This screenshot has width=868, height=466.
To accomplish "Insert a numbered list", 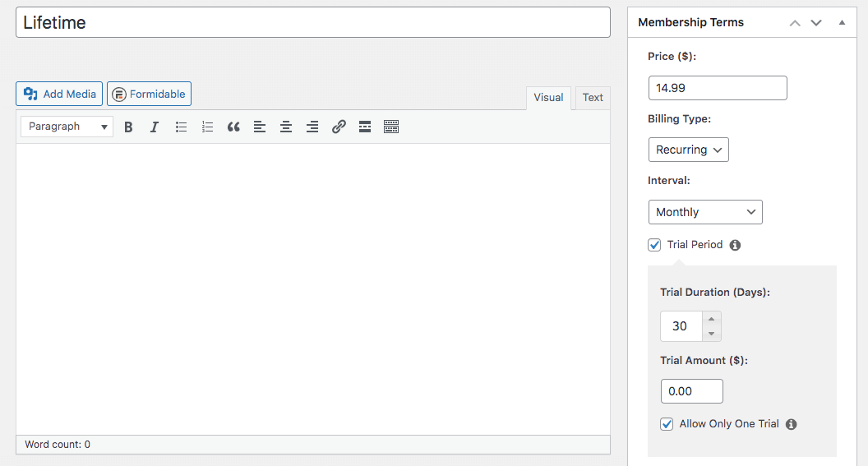I will [208, 127].
